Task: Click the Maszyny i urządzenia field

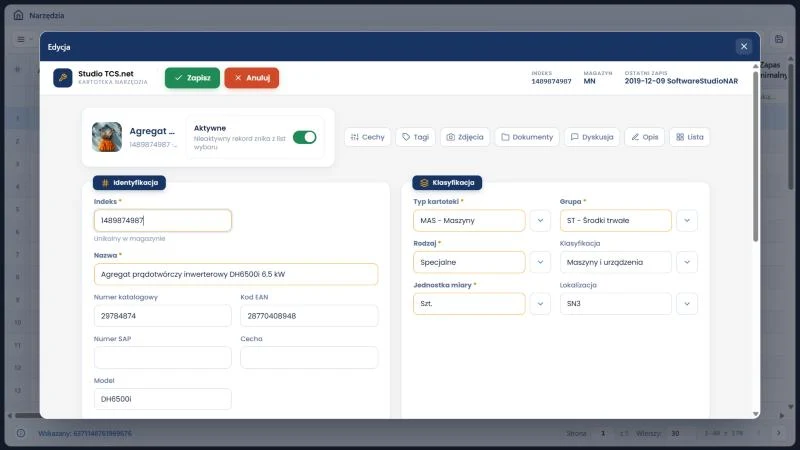Action: tap(615, 262)
